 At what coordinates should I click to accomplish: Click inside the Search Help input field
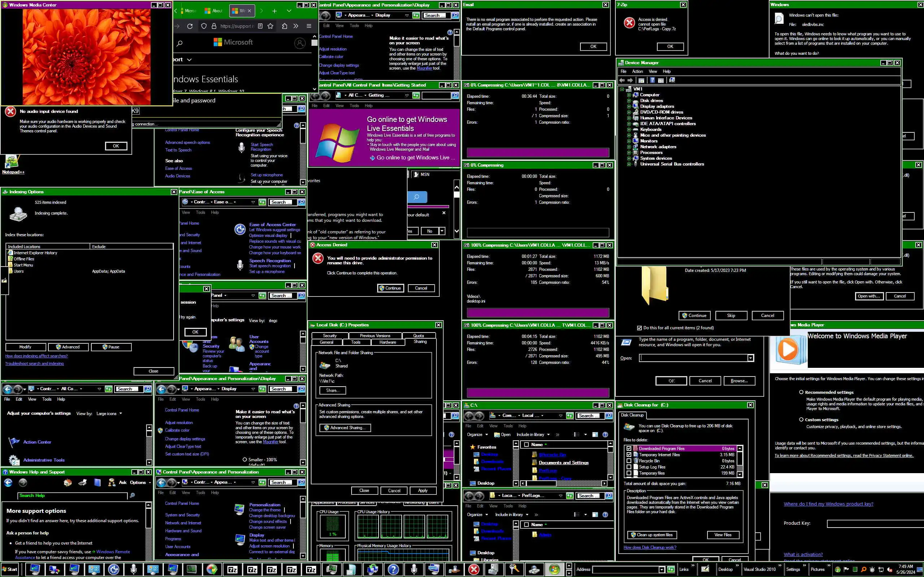tap(73, 495)
